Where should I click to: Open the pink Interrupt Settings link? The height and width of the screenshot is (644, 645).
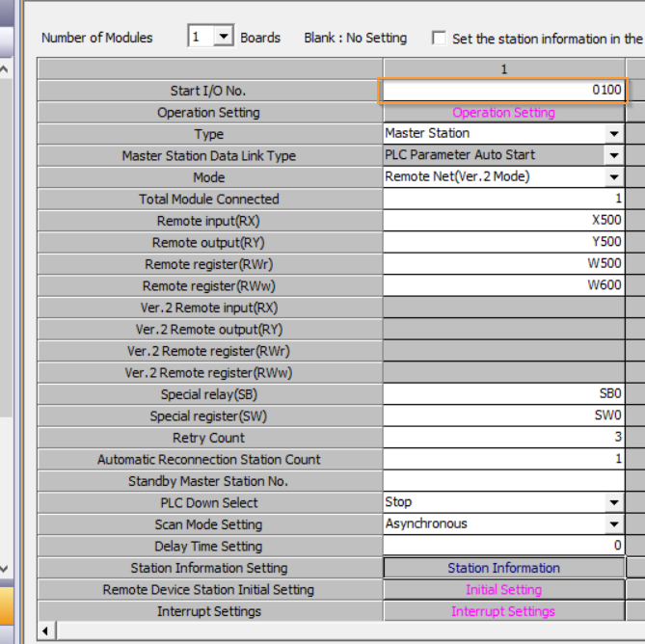coord(503,611)
